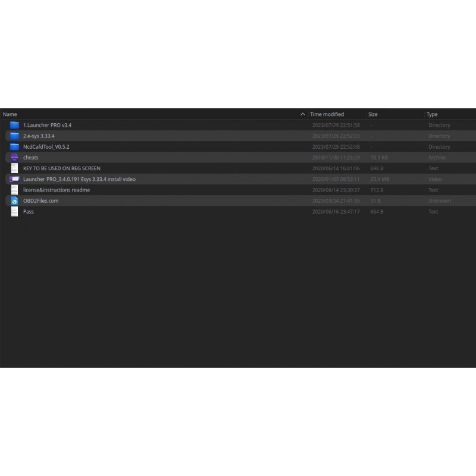
Task: Sort files by Size column header
Action: coord(373,114)
